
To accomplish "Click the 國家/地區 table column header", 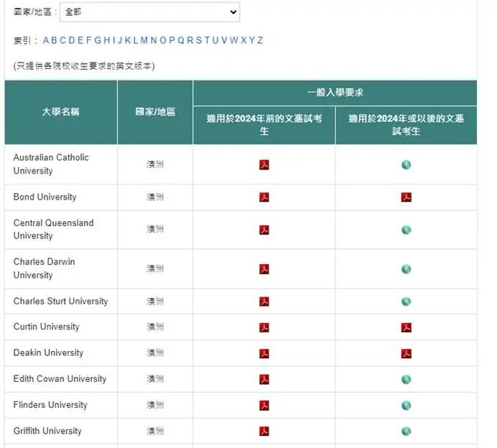I will [x=155, y=112].
